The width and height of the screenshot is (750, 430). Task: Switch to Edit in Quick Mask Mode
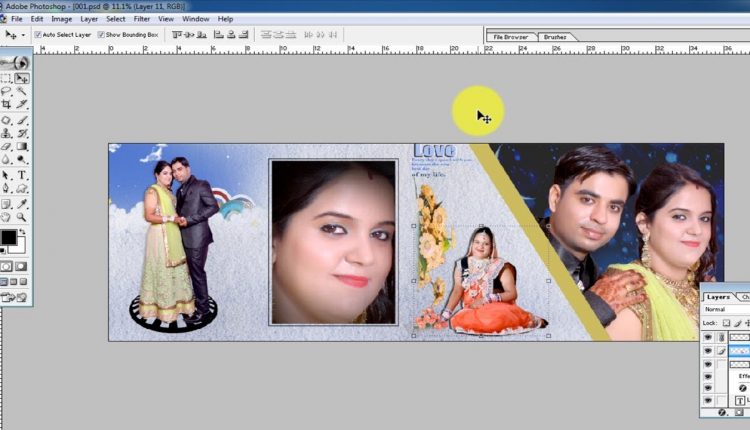click(22, 266)
